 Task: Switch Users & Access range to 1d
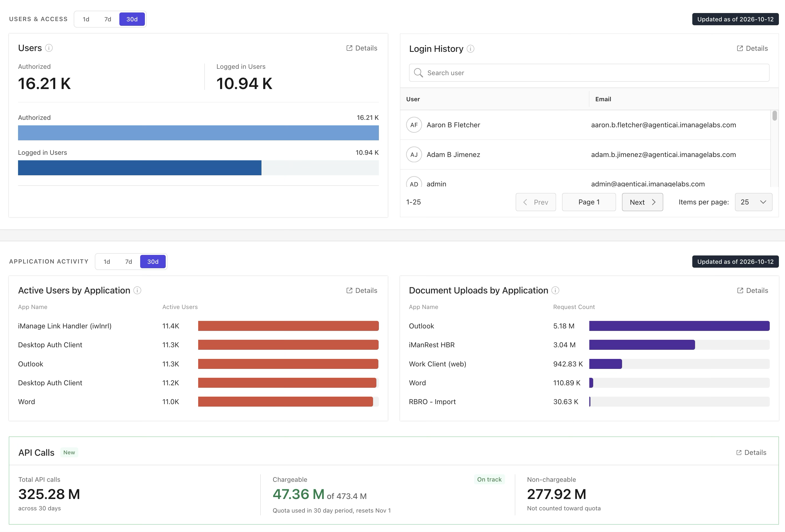coord(86,19)
